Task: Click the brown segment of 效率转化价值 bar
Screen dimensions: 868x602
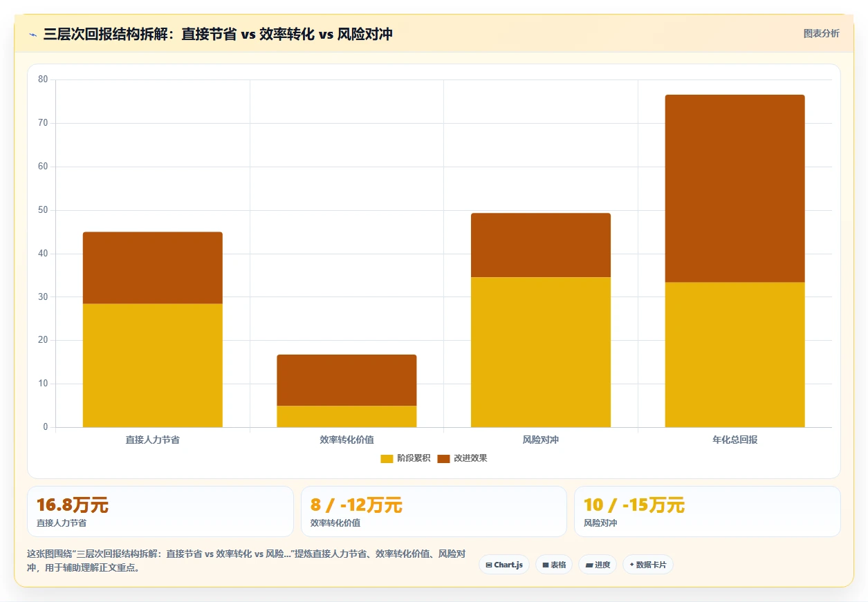Action: point(347,380)
